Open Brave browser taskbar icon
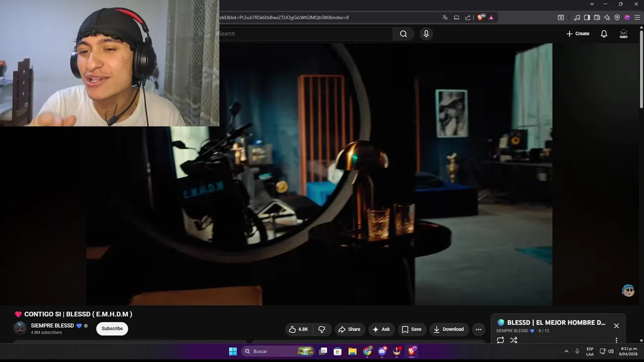644x362 pixels. [412, 351]
